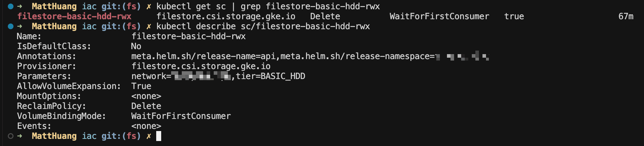The image size is (644, 146).
Task: Click the ✗ dirty marker on the last prompt
Action: [149, 136]
